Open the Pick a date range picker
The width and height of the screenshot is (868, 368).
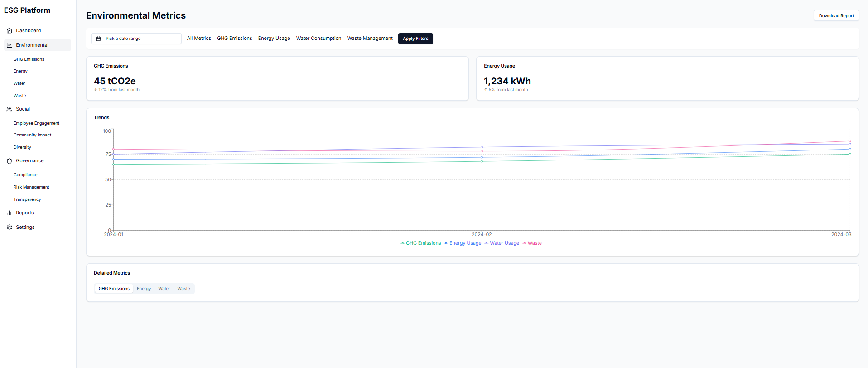pyautogui.click(x=136, y=39)
